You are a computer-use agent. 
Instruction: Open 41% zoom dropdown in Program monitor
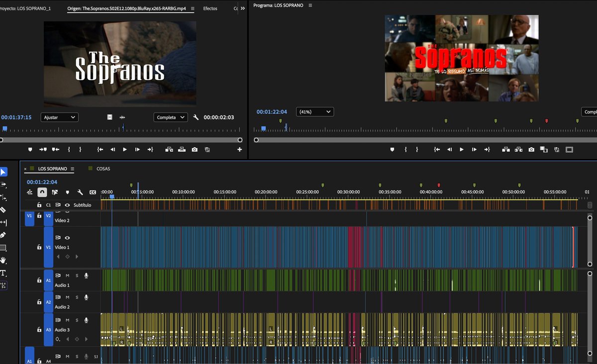315,112
